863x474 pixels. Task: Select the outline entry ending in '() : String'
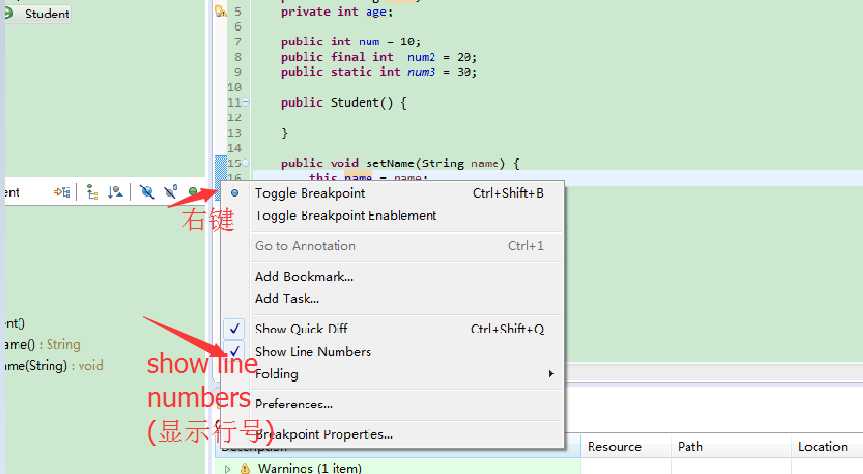[x=42, y=345]
